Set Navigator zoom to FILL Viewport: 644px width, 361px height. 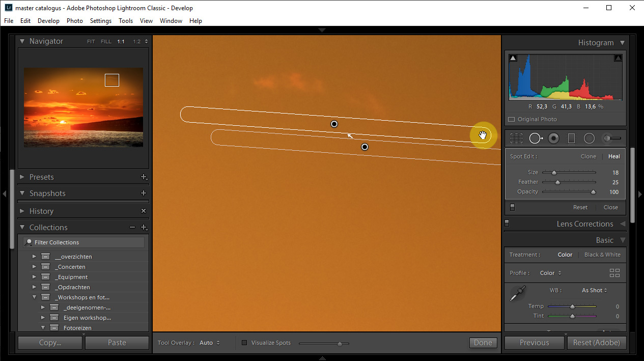point(106,42)
